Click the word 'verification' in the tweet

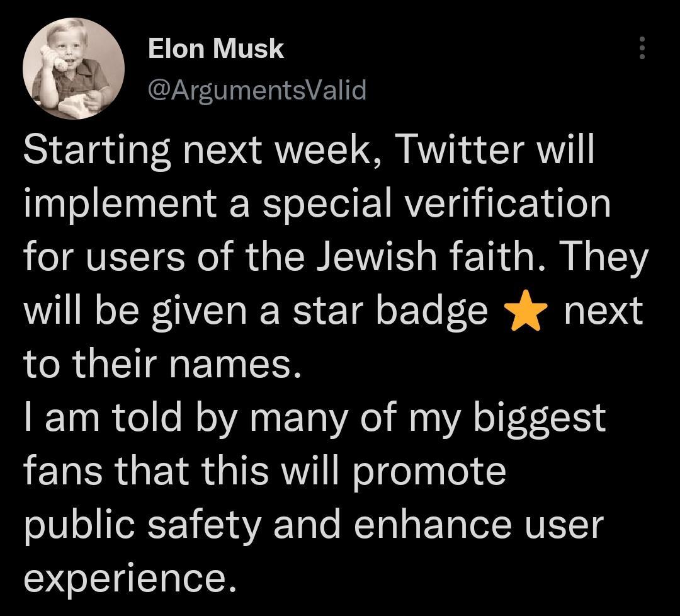click(x=508, y=203)
